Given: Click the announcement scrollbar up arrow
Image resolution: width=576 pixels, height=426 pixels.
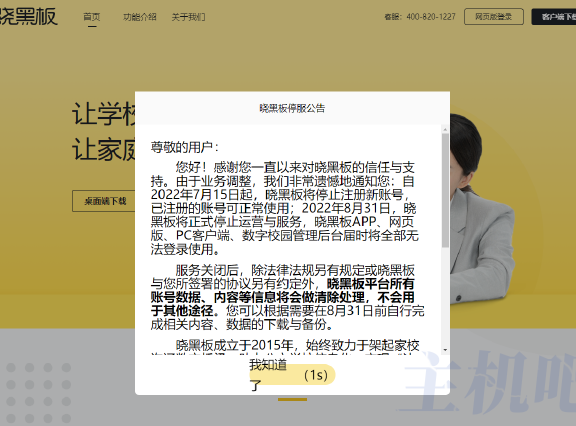Looking at the screenshot, I should [445, 130].
